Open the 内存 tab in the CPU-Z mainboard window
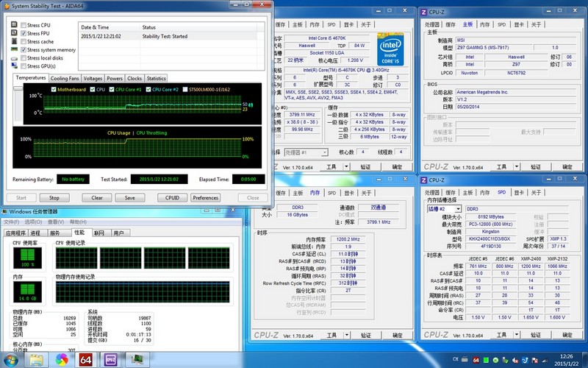This screenshot has width=588, height=368. coord(485,24)
